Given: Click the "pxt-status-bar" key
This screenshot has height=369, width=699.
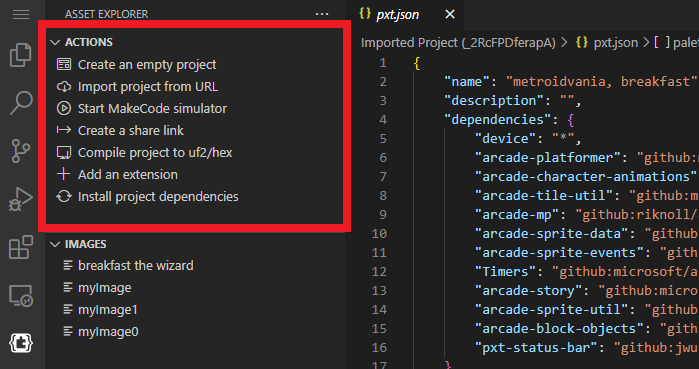Looking at the screenshot, I should click(x=537, y=348).
